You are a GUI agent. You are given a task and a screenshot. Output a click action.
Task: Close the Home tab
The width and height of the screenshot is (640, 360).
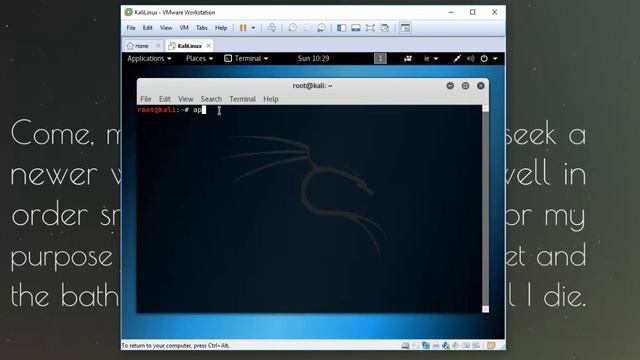[x=158, y=46]
